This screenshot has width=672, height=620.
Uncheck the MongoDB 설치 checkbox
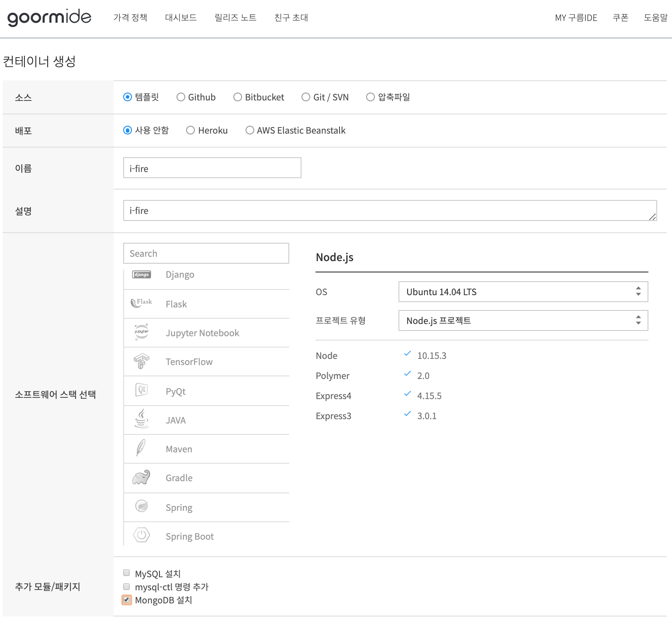click(x=127, y=600)
